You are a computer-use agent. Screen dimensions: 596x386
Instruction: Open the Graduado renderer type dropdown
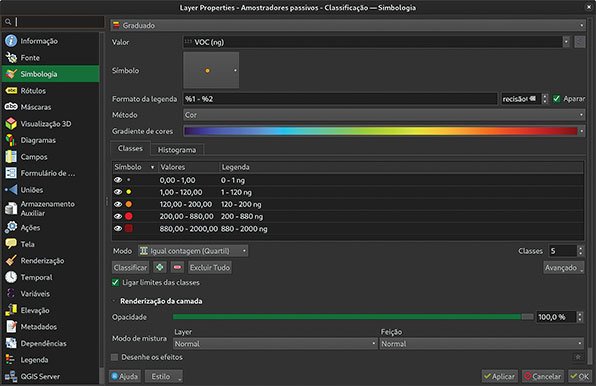348,25
